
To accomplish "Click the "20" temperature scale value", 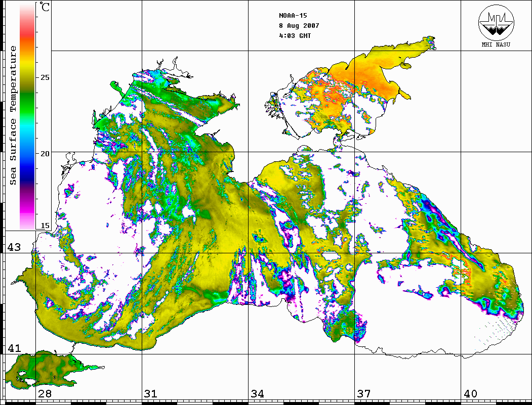I will [45, 154].
